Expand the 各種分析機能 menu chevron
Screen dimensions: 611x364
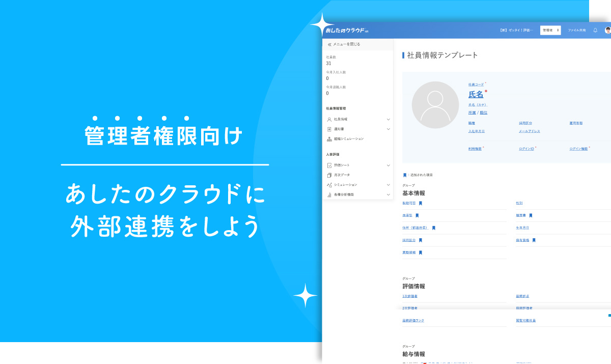click(388, 194)
